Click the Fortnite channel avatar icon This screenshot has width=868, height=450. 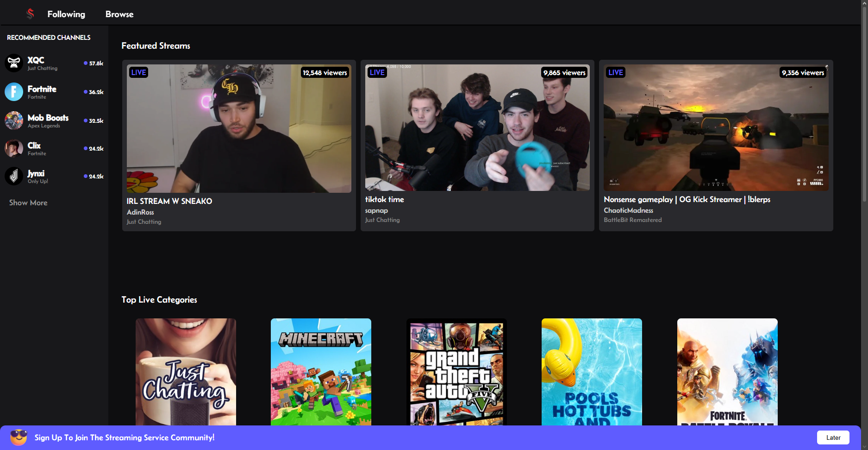(x=14, y=92)
